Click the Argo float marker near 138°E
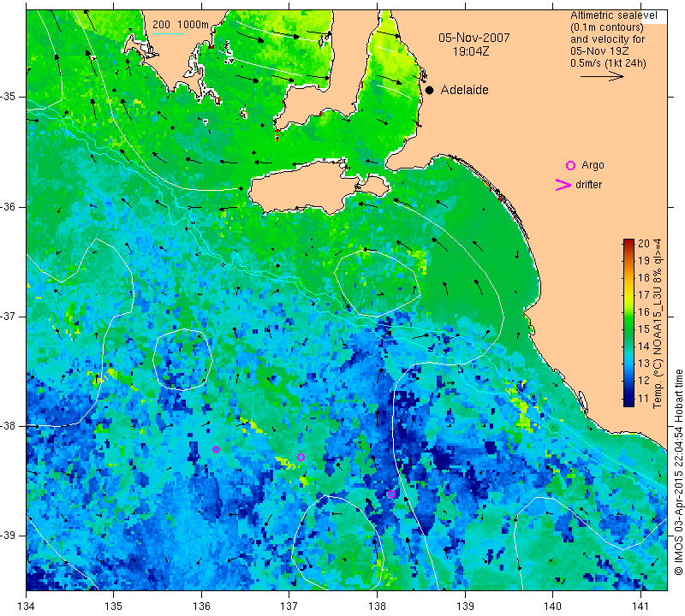Image resolution: width=685 pixels, height=616 pixels. point(391,495)
